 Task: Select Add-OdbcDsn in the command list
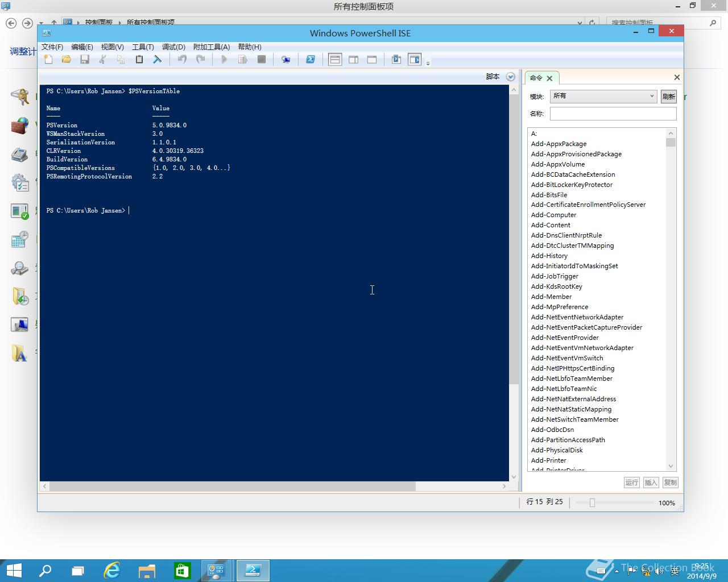point(552,430)
